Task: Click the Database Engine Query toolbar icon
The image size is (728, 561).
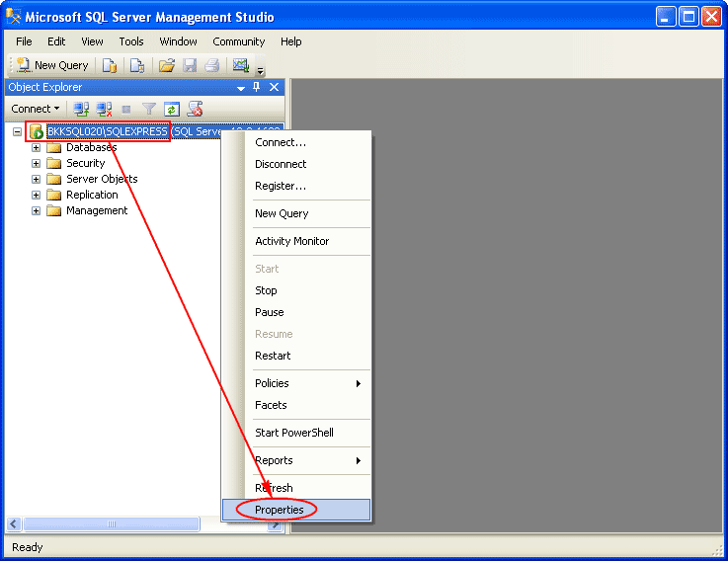Action: 110,65
